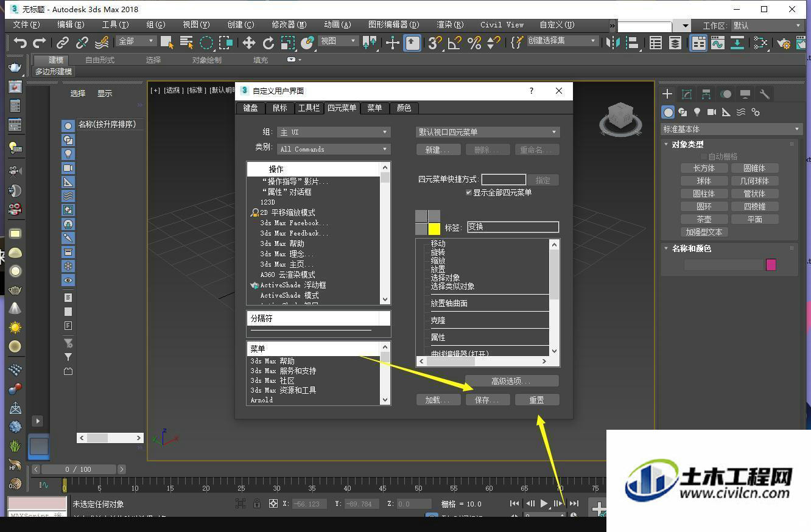Click the Align tool icon

(x=632, y=43)
